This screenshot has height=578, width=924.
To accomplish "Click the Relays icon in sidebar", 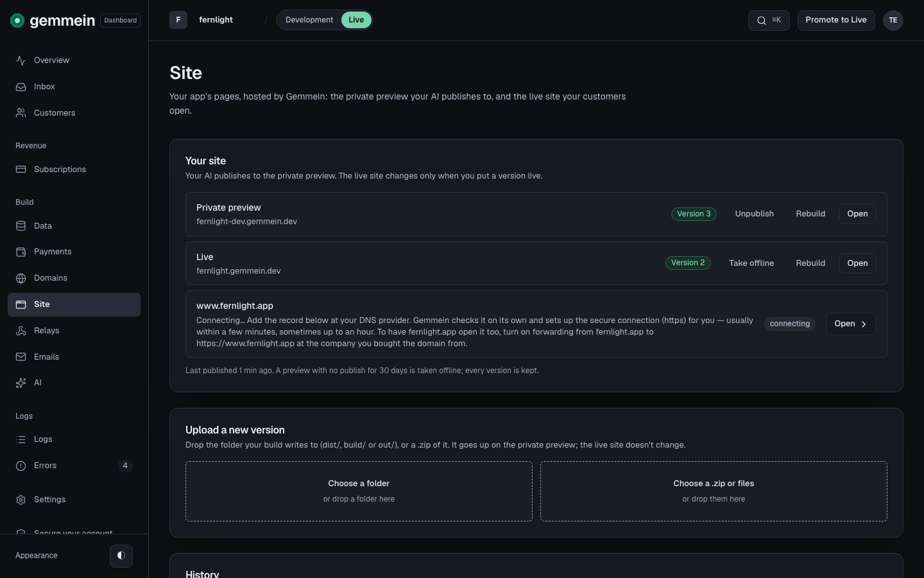I will [21, 331].
